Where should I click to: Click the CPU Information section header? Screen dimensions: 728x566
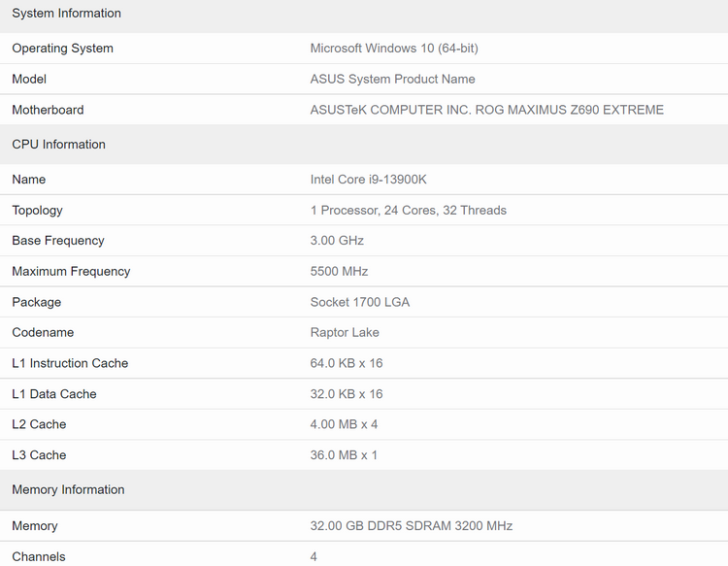click(58, 145)
